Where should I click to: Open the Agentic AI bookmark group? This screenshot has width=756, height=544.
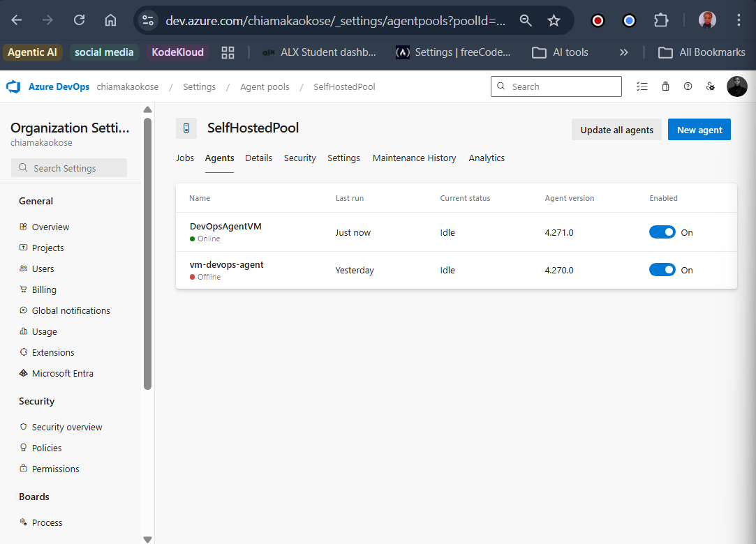coord(32,52)
